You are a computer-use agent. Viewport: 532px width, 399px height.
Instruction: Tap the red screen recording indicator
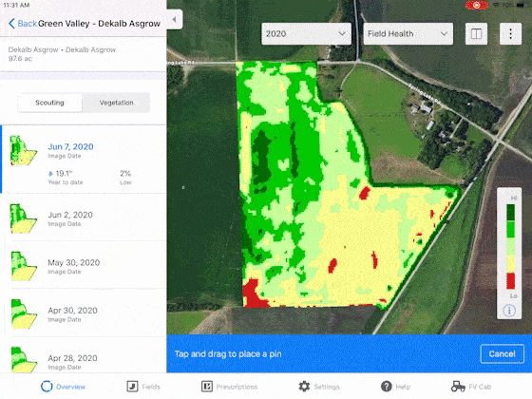tap(477, 5)
